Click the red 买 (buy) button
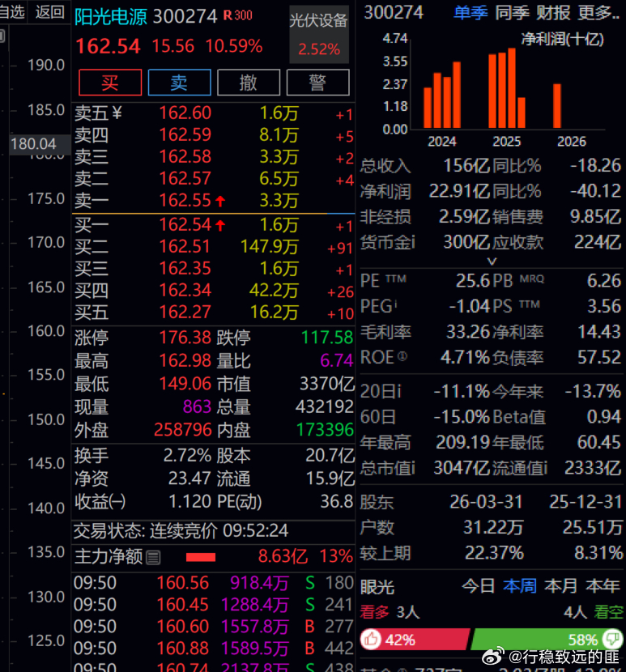Screen dimensions: 626x672 pyautogui.click(x=110, y=83)
